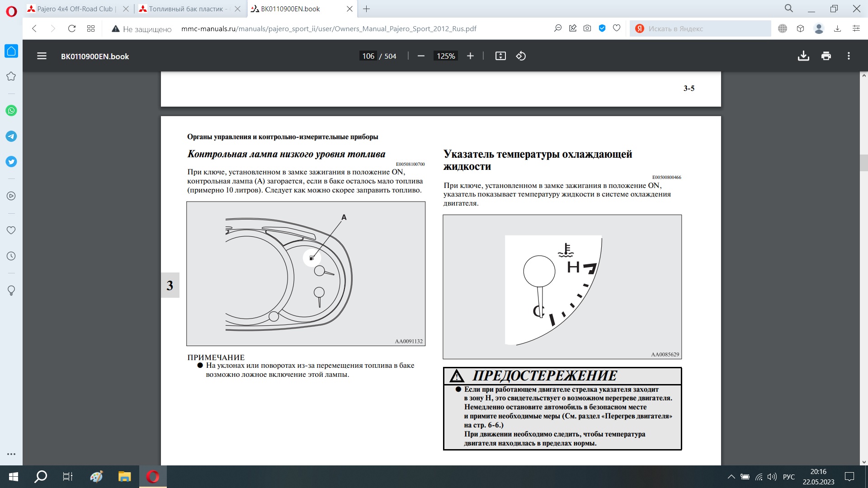Screen dimensions: 868x488
Task: Download the PDF file
Action: 803,56
